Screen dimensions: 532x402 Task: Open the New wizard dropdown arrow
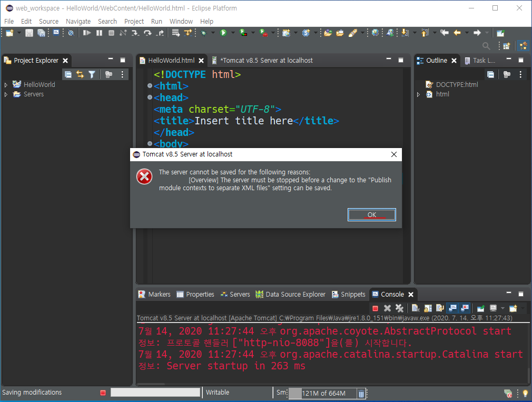(19, 33)
